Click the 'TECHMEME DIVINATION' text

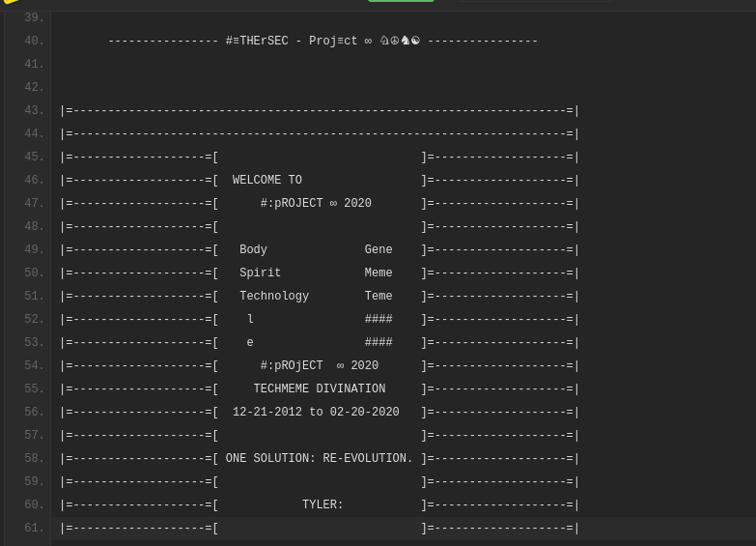(320, 388)
